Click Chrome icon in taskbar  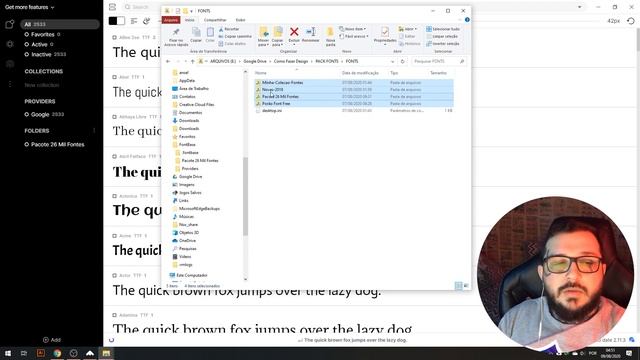coord(57,353)
